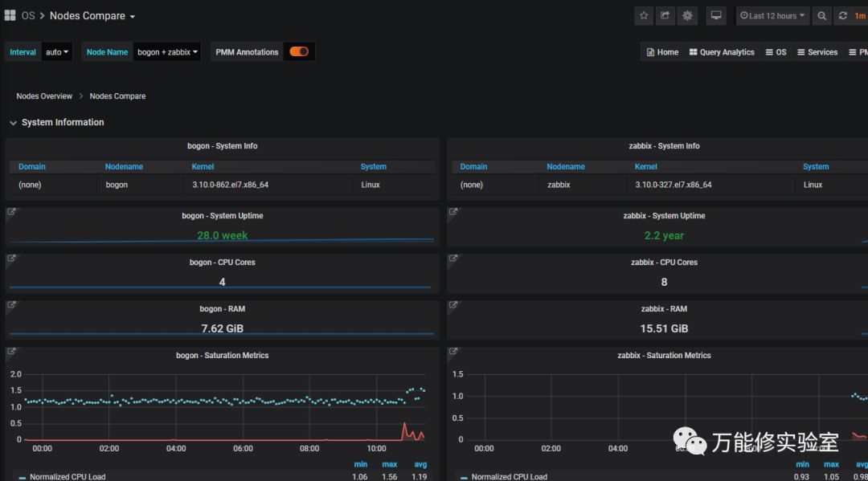Open bogon - System Uptime panel title
Screen dimensions: 868x481
[x=222, y=216]
